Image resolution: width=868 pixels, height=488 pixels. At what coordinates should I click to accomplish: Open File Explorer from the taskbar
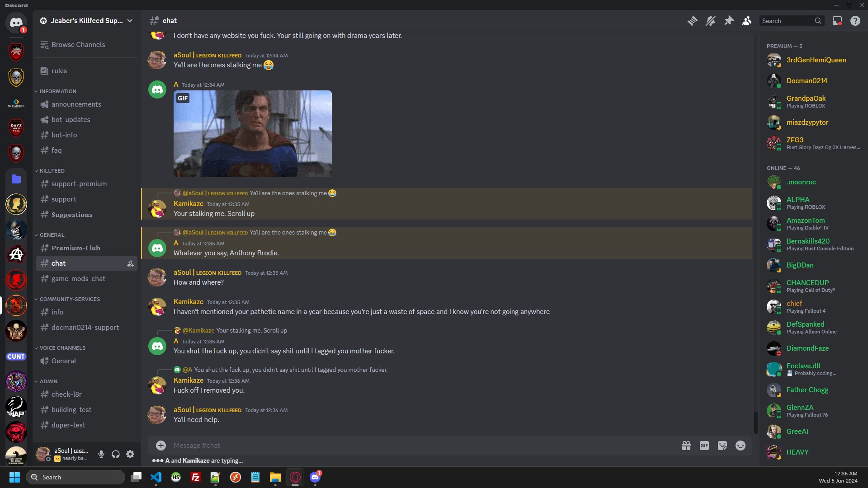(x=275, y=477)
